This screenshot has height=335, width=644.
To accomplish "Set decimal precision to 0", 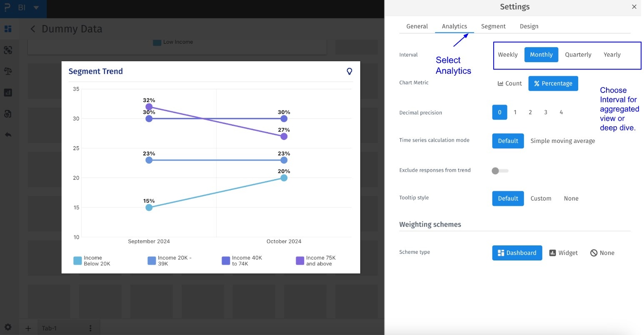I will click(x=499, y=112).
